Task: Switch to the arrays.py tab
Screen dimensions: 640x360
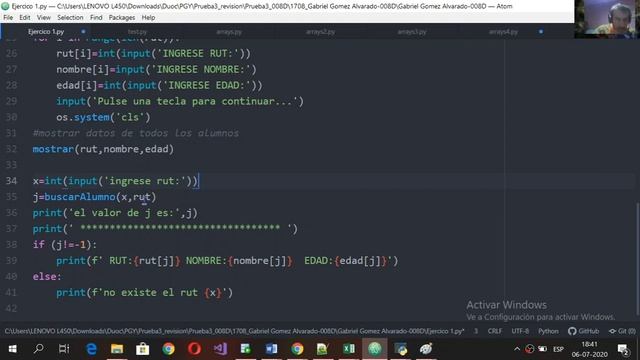Action: (x=229, y=31)
